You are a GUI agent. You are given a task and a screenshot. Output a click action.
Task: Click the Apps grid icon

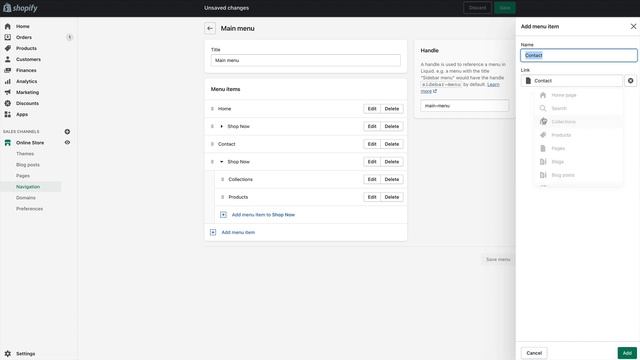(x=7, y=114)
